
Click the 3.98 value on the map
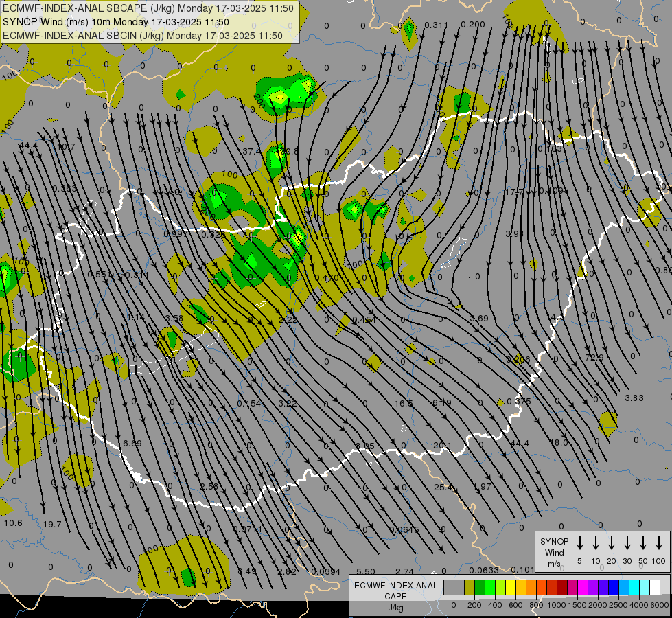tap(514, 233)
